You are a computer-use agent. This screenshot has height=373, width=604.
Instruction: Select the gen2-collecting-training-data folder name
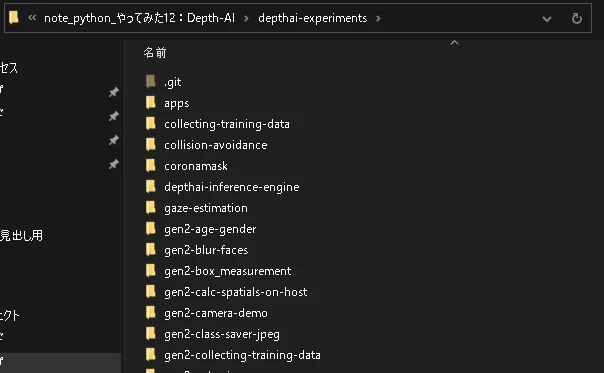[x=242, y=355]
